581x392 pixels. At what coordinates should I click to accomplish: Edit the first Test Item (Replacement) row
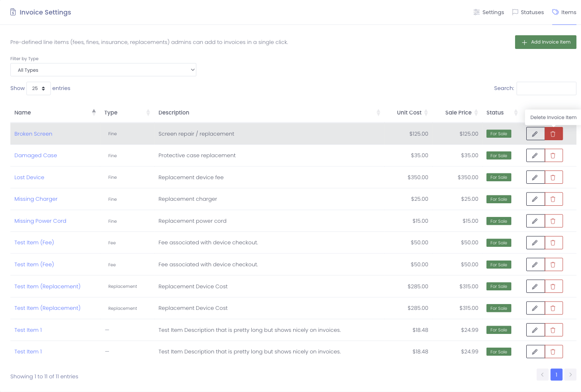(x=535, y=286)
